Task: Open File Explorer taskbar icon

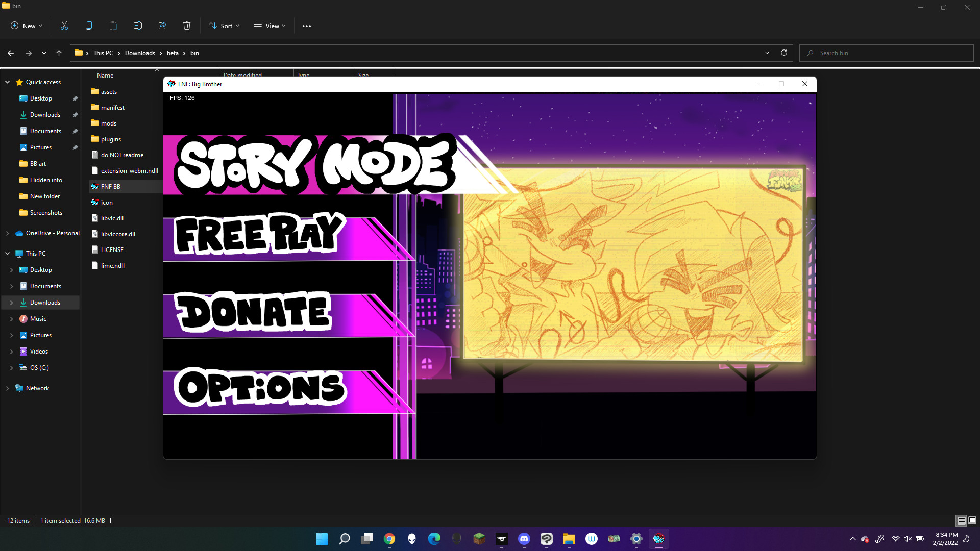Action: point(569,539)
